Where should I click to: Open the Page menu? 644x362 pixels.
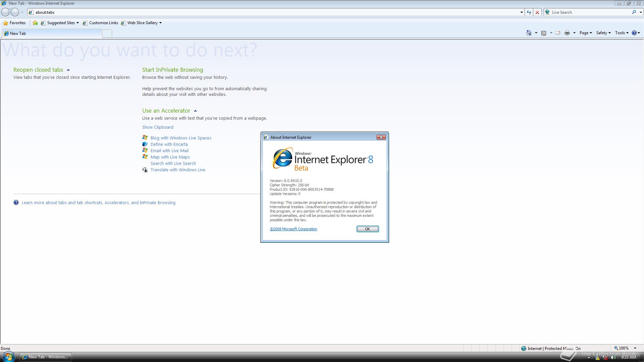(x=586, y=33)
